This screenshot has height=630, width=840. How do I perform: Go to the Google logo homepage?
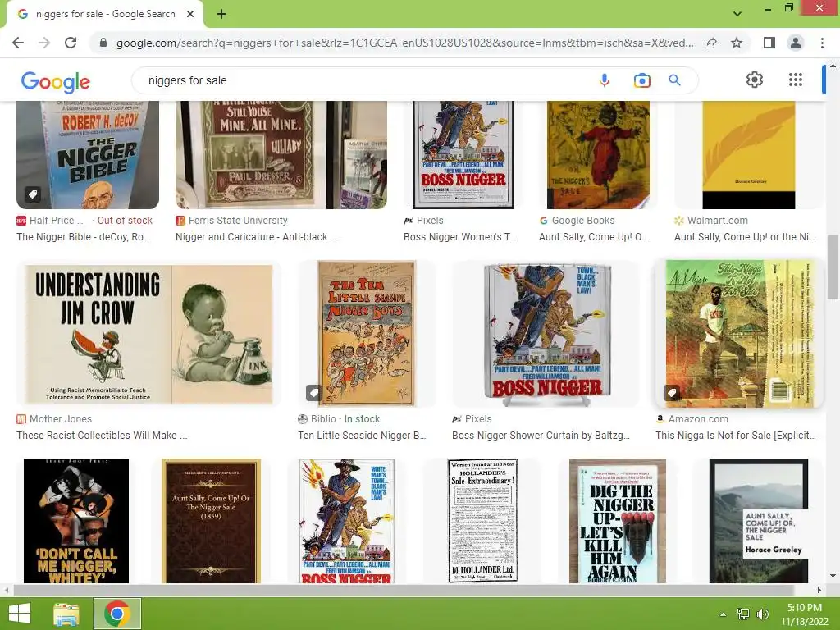pos(56,81)
